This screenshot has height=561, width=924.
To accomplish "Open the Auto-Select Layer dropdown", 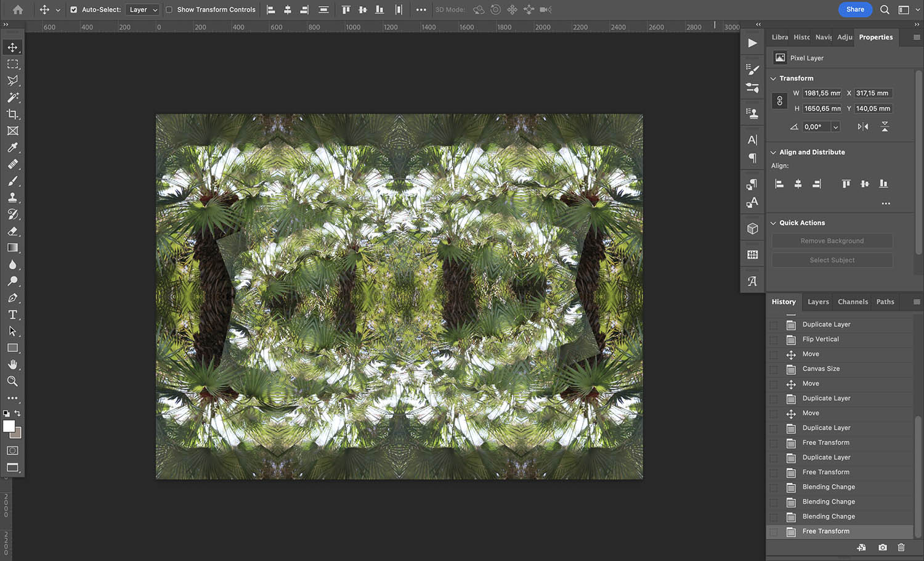I will (142, 9).
